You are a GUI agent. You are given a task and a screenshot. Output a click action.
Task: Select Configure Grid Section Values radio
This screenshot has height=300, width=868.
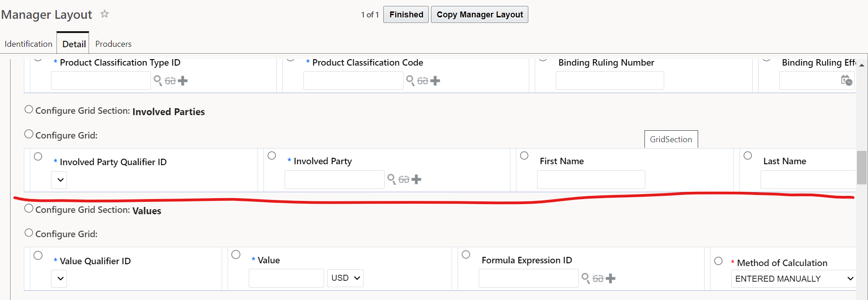pyautogui.click(x=29, y=208)
